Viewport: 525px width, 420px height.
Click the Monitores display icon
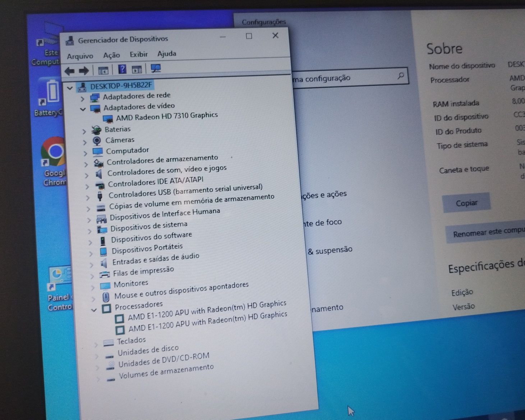coord(105,286)
